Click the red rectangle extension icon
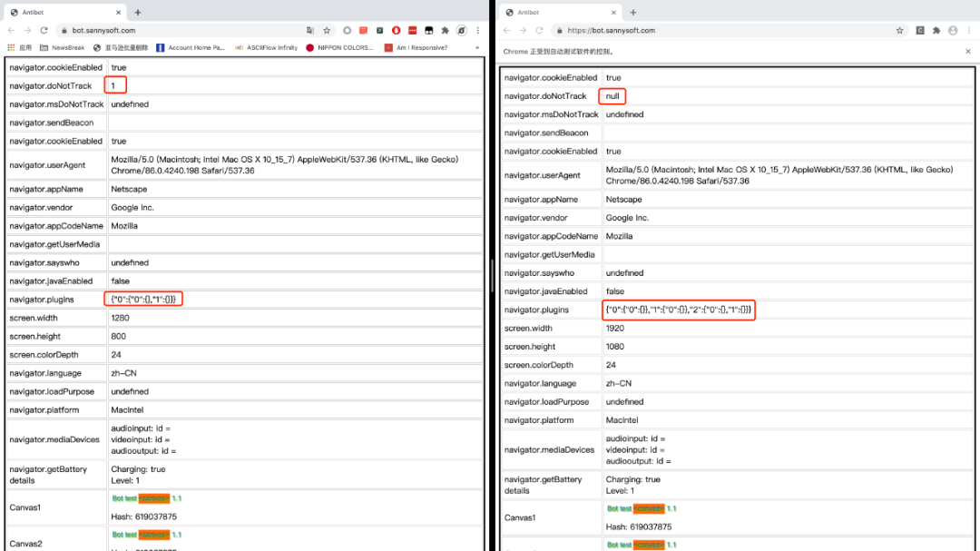The image size is (980, 551). (413, 30)
